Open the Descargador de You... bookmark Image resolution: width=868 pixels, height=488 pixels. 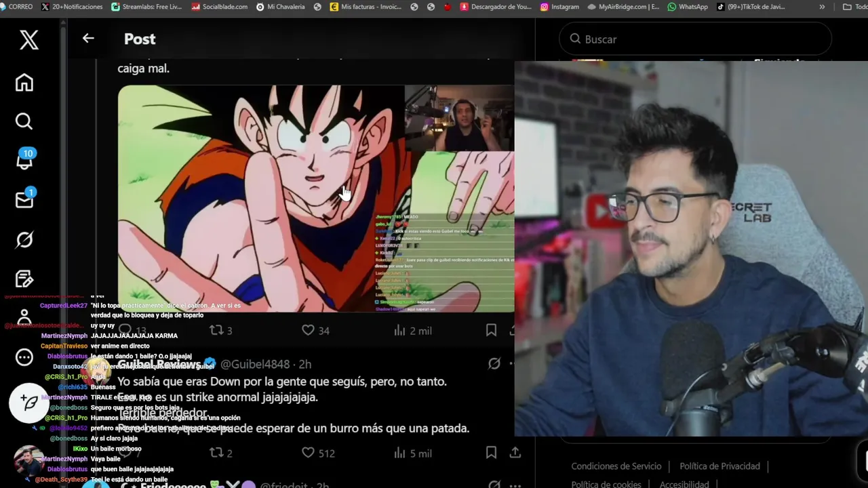tap(496, 7)
